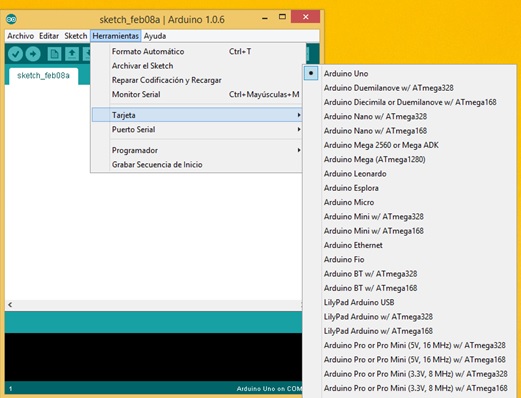Open the Archivo menu

[21, 36]
